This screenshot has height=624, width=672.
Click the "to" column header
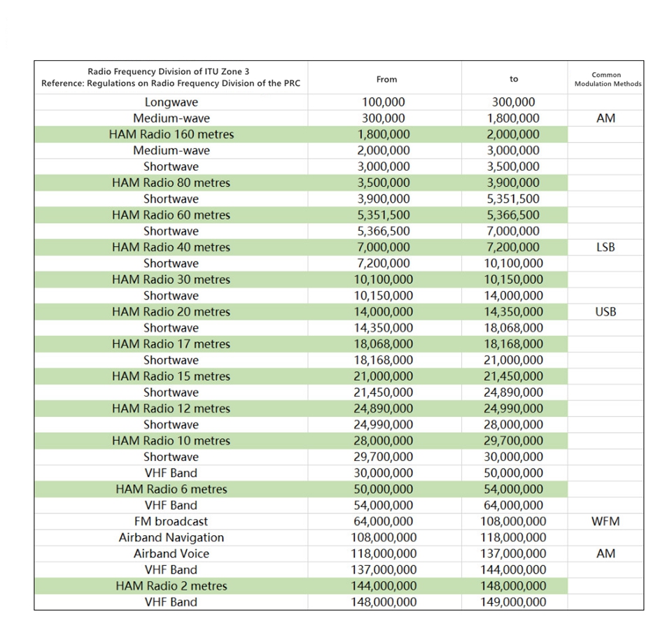(514, 79)
